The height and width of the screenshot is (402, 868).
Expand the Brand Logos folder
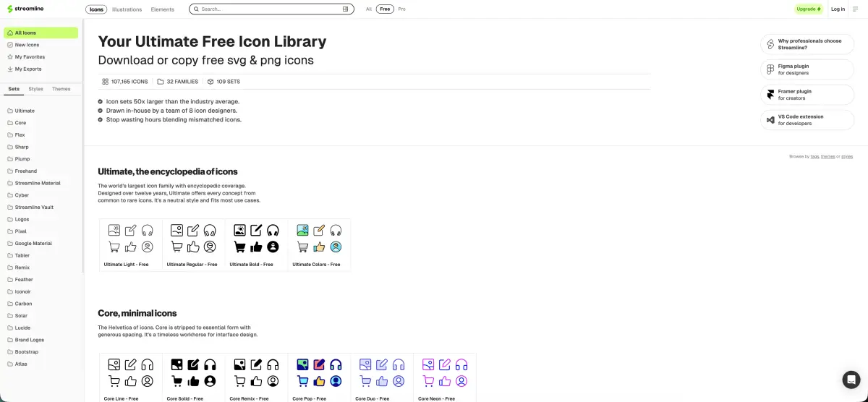click(x=30, y=340)
